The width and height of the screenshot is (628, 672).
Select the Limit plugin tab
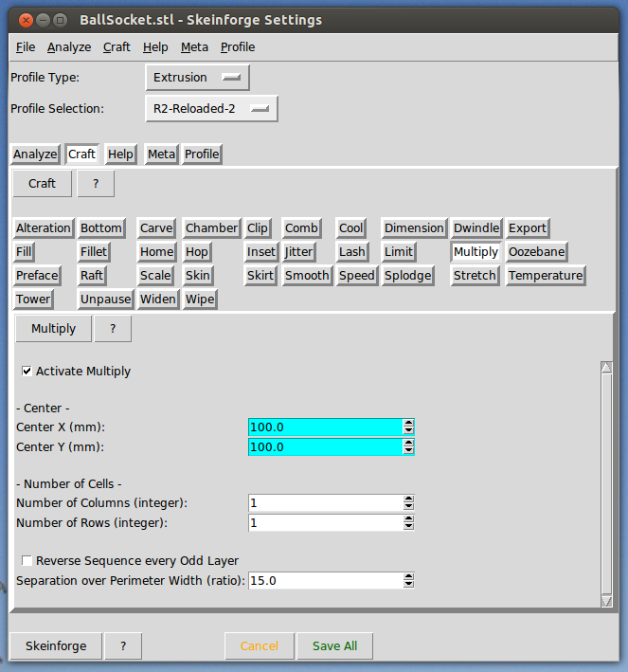399,251
